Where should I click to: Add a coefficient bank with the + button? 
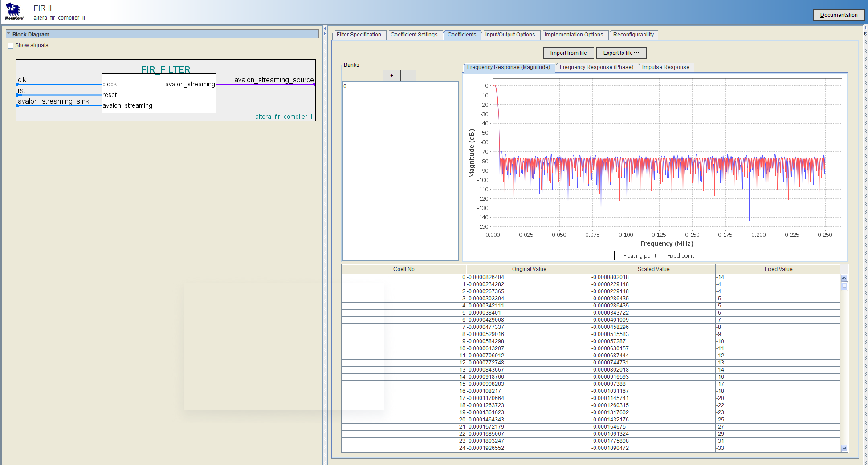point(391,75)
